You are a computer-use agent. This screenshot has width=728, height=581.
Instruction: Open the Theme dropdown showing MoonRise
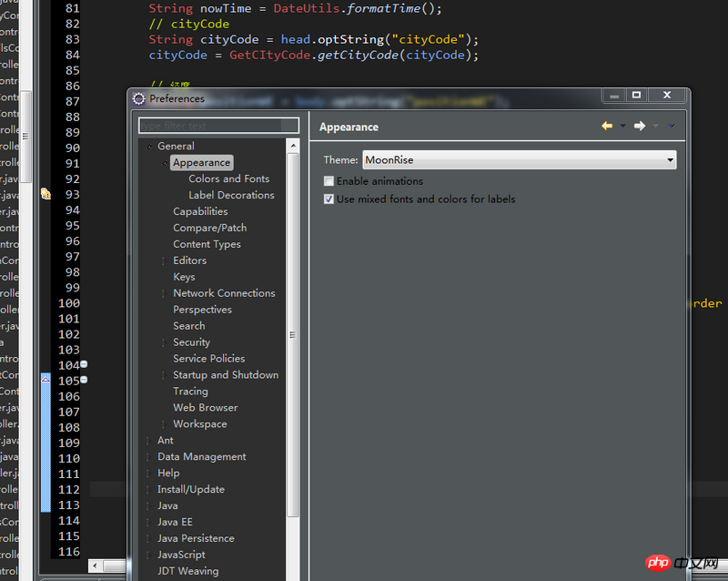click(x=519, y=160)
